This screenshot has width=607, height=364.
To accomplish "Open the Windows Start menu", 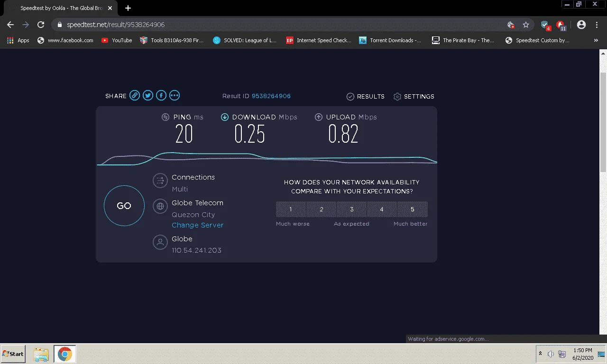I will pos(13,354).
